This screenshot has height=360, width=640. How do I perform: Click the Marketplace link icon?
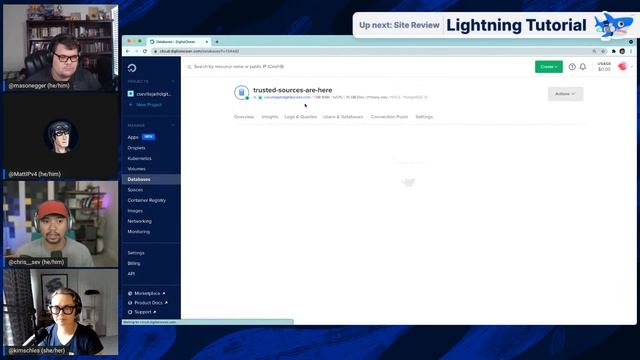tap(130, 293)
